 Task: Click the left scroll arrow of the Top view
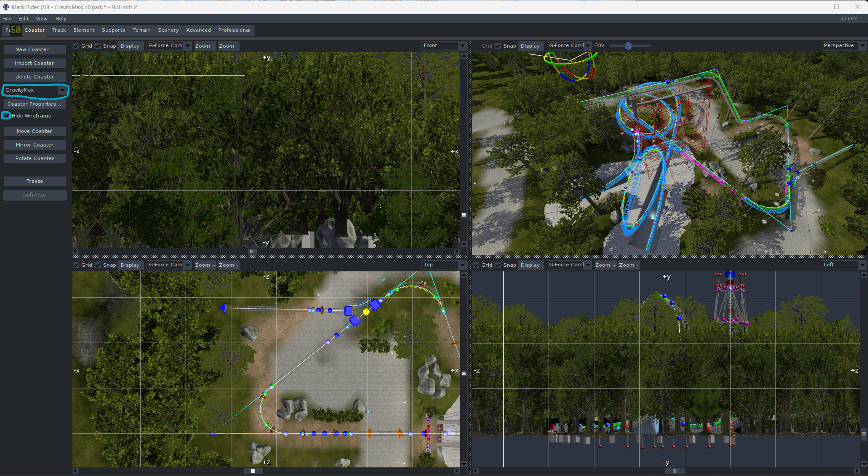coord(75,471)
